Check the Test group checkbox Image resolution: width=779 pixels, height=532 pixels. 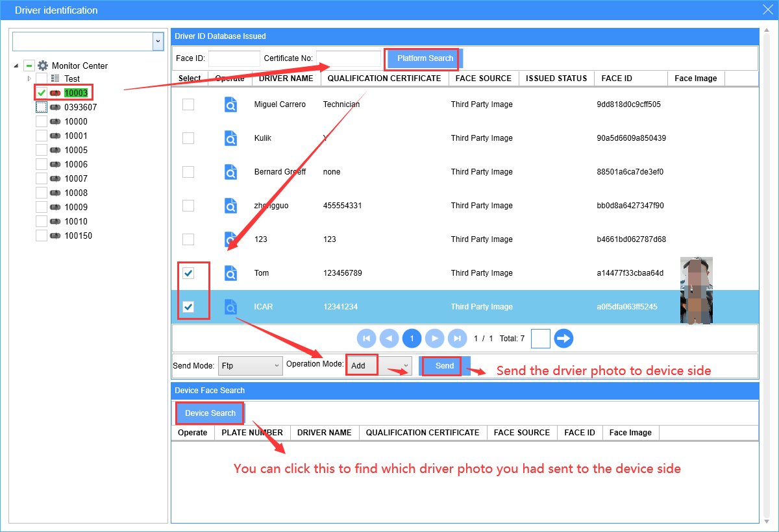pos(42,79)
